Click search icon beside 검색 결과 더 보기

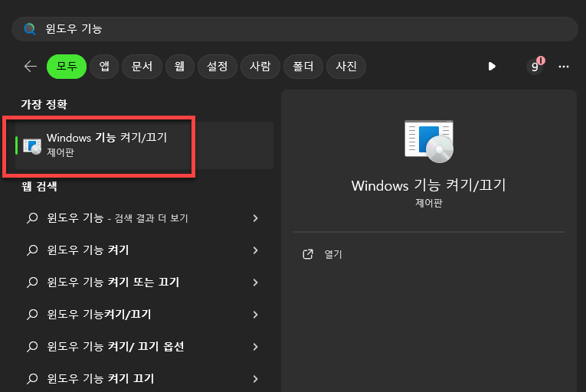[32, 218]
